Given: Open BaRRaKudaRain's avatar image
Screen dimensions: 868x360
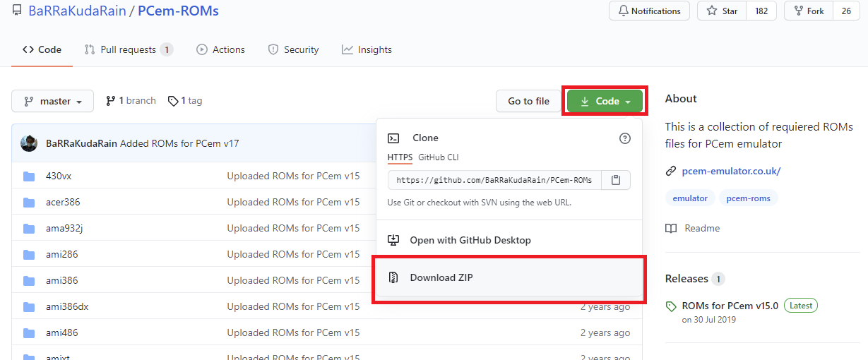Looking at the screenshot, I should [x=29, y=143].
